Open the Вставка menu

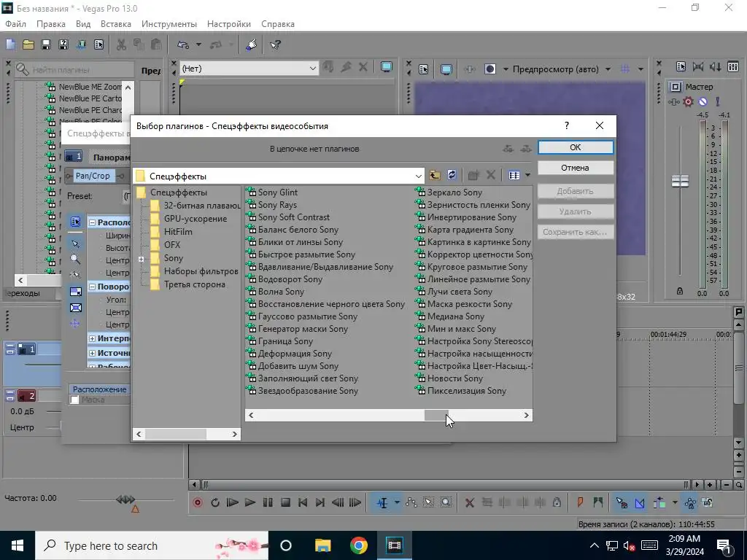[116, 24]
